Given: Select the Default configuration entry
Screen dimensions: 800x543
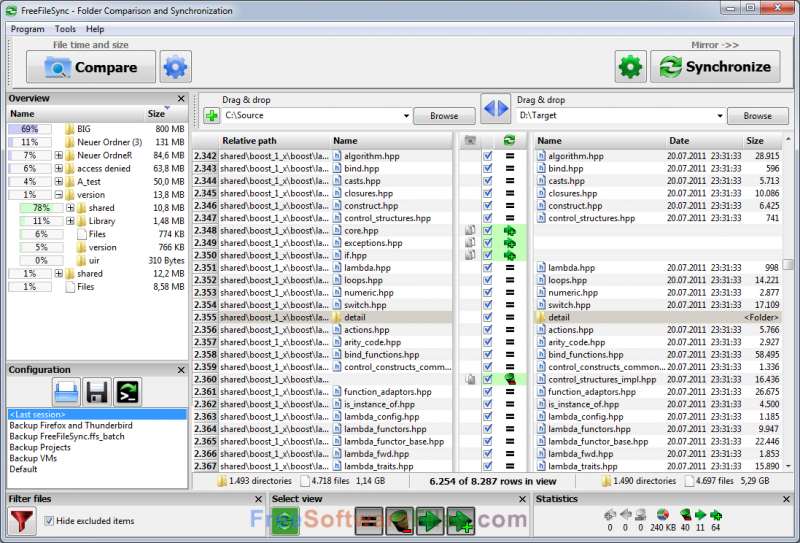Looking at the screenshot, I should coord(23,469).
